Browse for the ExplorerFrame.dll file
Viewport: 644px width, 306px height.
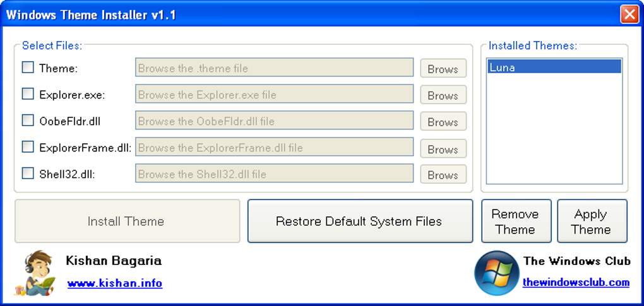pyautogui.click(x=443, y=149)
